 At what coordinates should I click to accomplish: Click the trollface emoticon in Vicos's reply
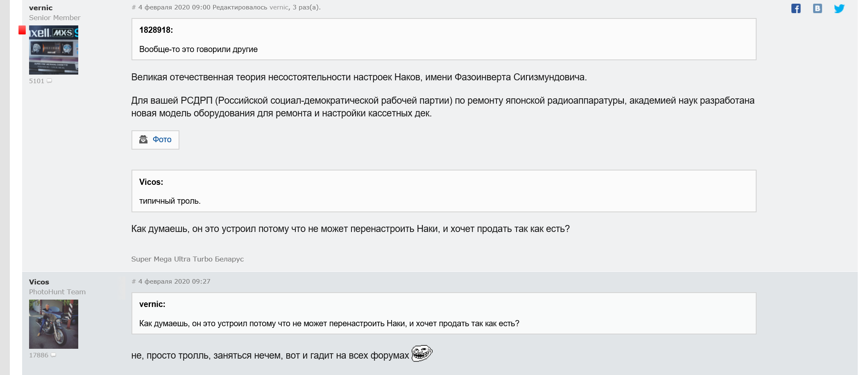click(x=422, y=353)
